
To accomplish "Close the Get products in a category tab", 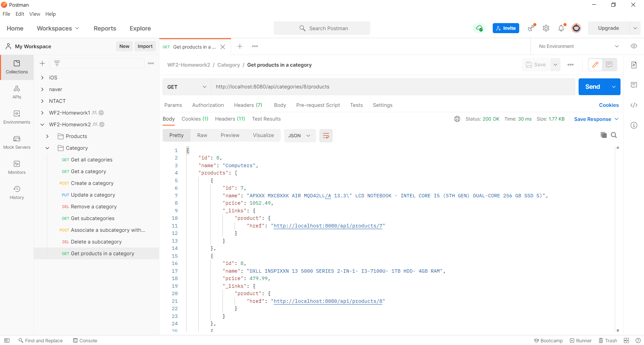I will pyautogui.click(x=223, y=47).
